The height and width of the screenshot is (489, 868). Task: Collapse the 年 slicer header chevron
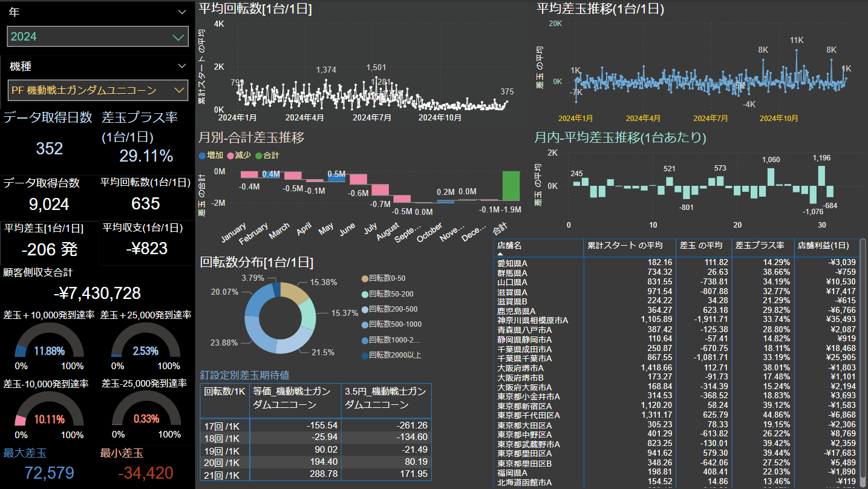click(x=182, y=12)
